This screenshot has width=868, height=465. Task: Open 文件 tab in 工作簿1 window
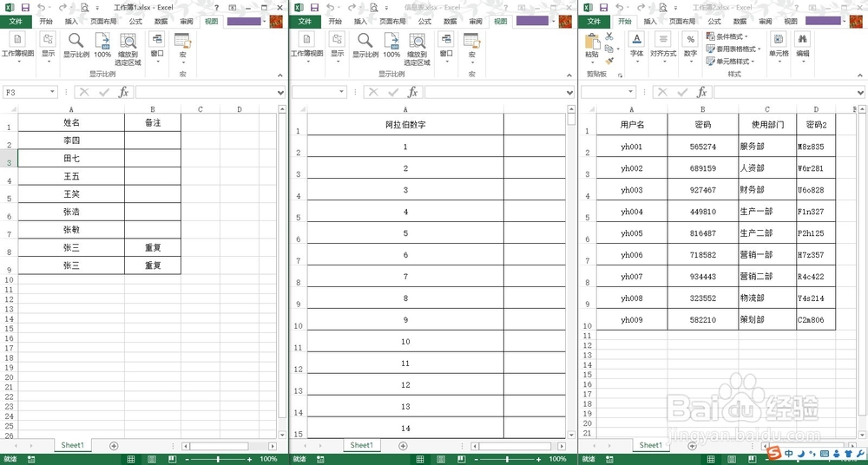[16, 21]
